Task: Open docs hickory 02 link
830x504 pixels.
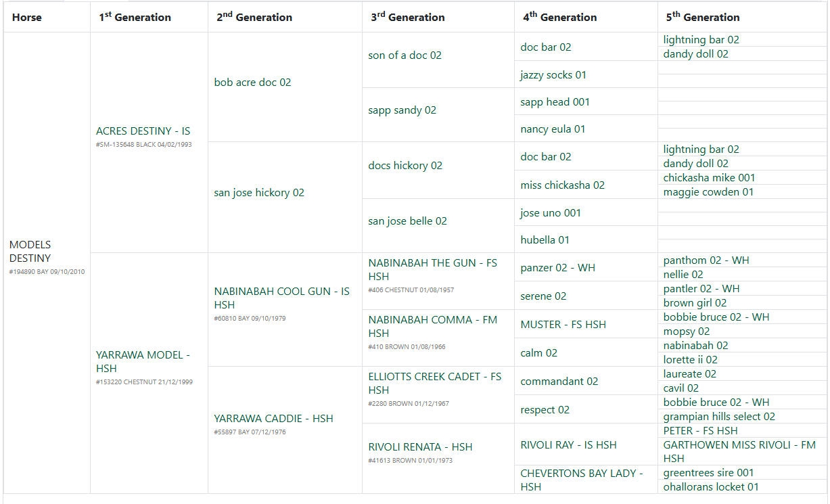Action: [405, 166]
